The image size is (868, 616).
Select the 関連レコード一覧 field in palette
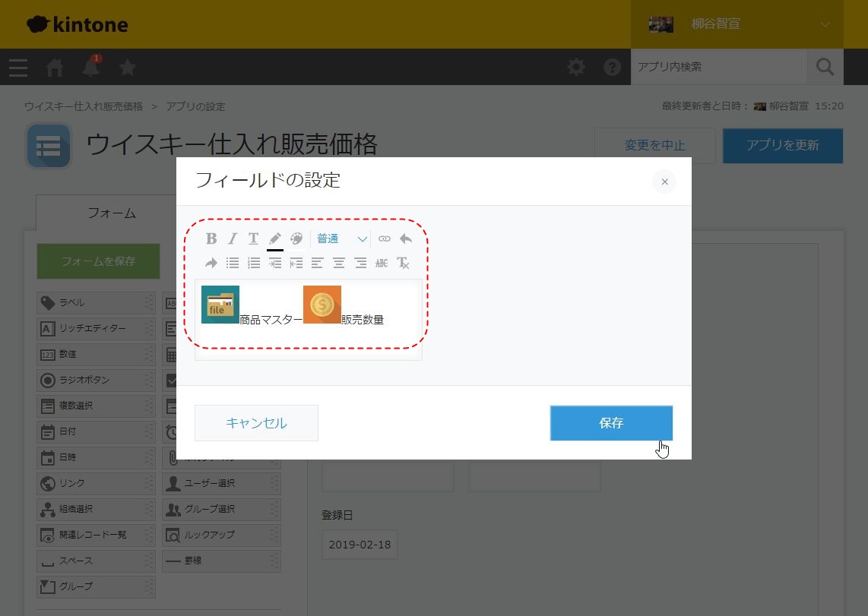96,535
